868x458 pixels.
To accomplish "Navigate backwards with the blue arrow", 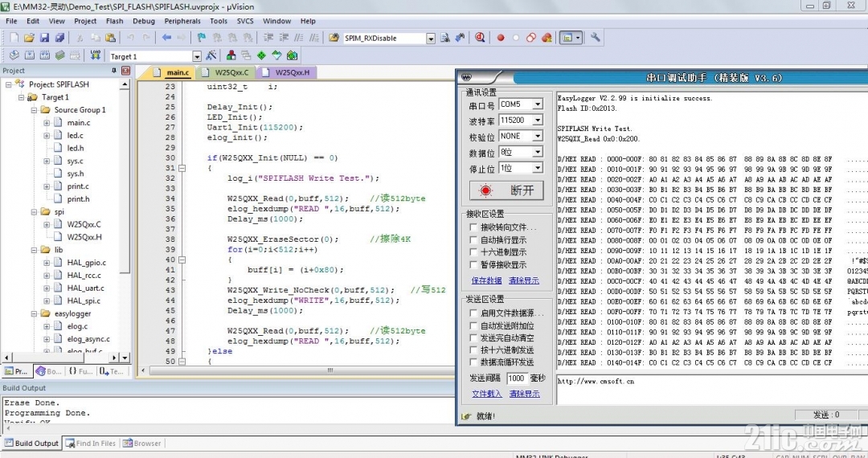I will coord(166,38).
